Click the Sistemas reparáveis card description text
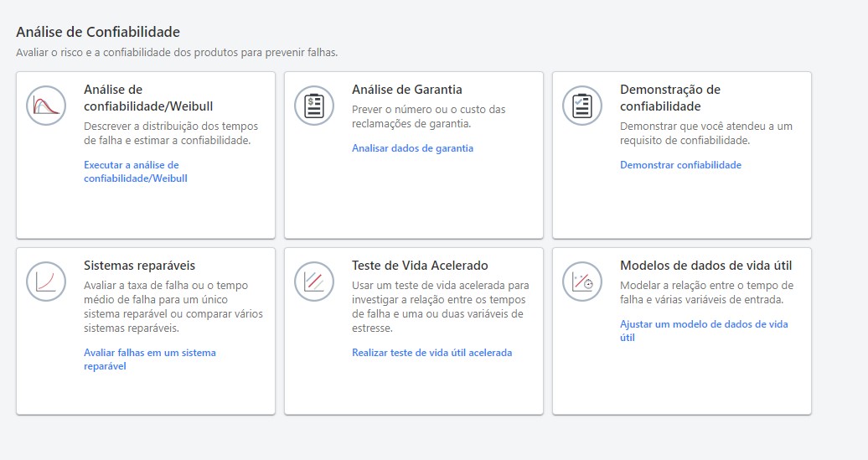 pyautogui.click(x=173, y=307)
